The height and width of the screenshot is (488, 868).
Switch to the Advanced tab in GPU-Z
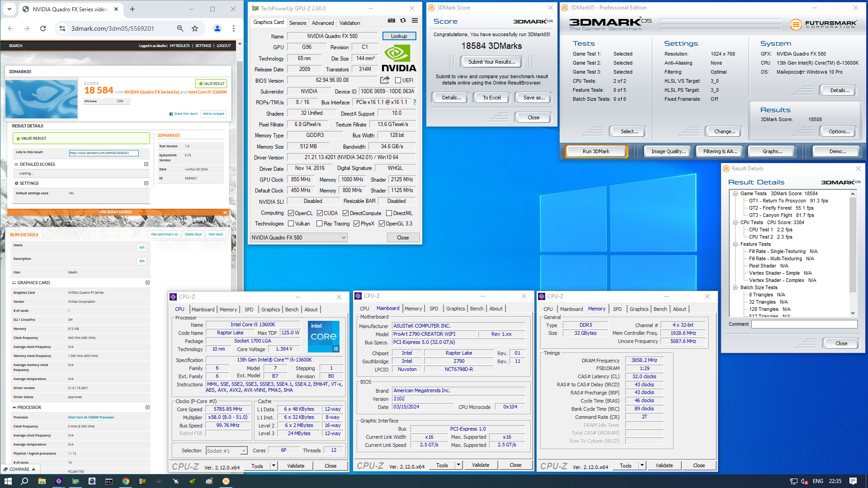(323, 23)
